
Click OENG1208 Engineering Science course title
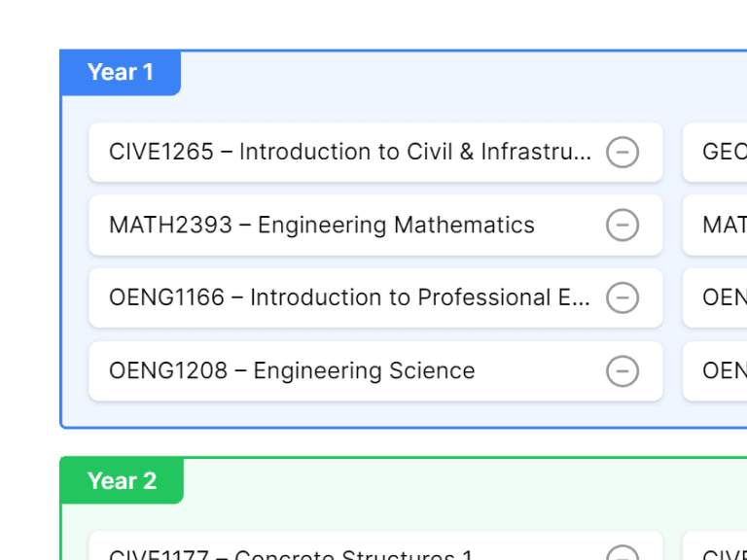click(292, 371)
